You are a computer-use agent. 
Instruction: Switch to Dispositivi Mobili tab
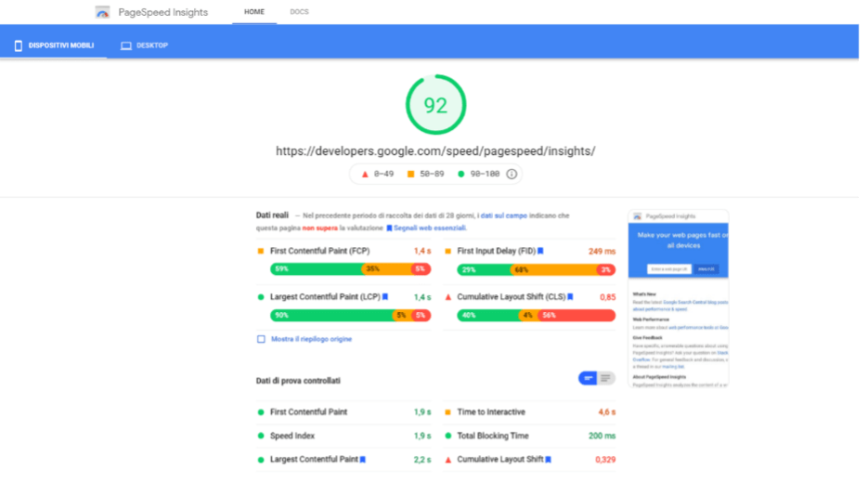[54, 46]
